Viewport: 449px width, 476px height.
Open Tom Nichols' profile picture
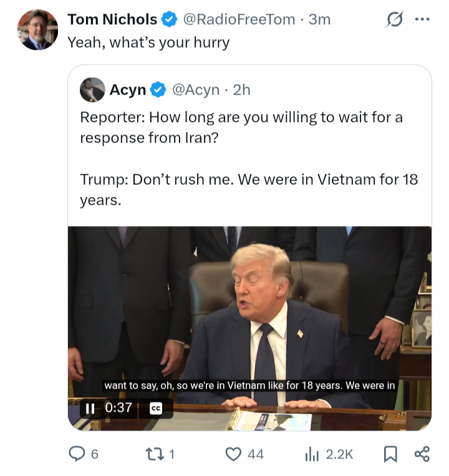pyautogui.click(x=37, y=30)
